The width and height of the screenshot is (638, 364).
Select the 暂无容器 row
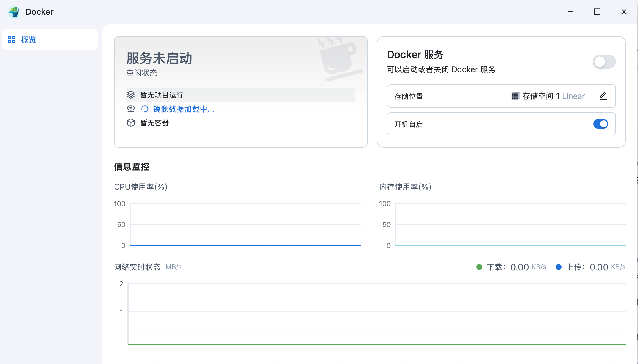[241, 123]
